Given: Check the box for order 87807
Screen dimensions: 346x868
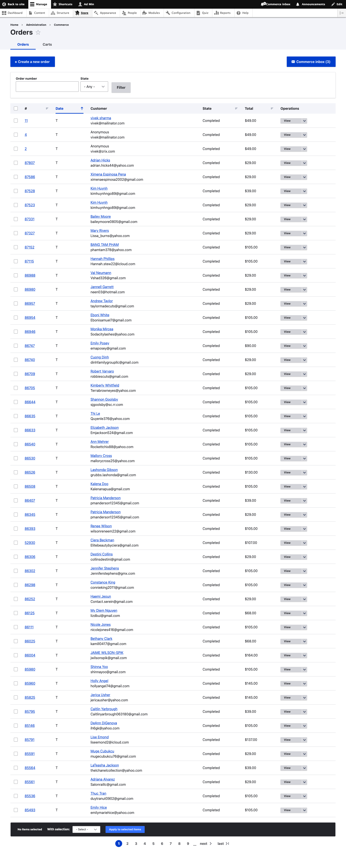Looking at the screenshot, I should [16, 163].
